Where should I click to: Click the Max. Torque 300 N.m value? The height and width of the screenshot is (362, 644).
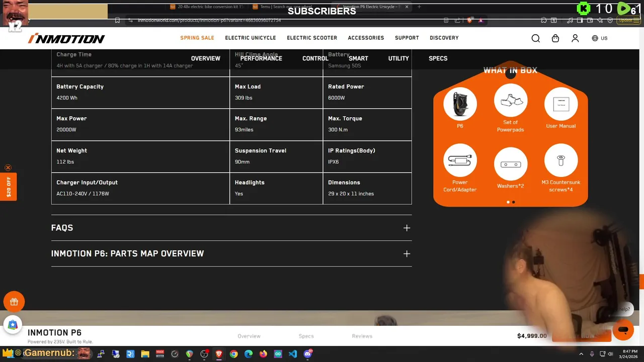[338, 130]
